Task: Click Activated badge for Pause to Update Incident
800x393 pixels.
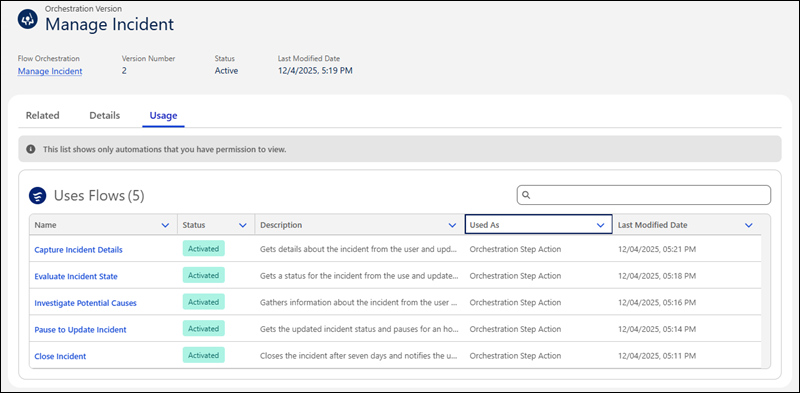Action: pyautogui.click(x=204, y=329)
